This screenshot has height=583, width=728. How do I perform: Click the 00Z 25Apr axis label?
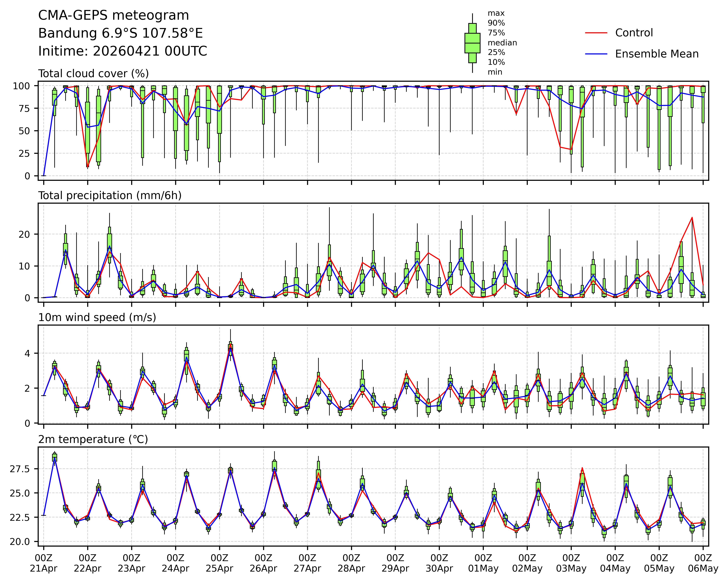click(220, 563)
